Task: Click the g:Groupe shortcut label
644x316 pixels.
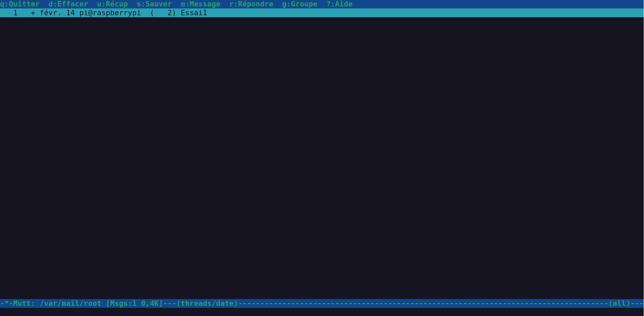Action: coord(300,4)
